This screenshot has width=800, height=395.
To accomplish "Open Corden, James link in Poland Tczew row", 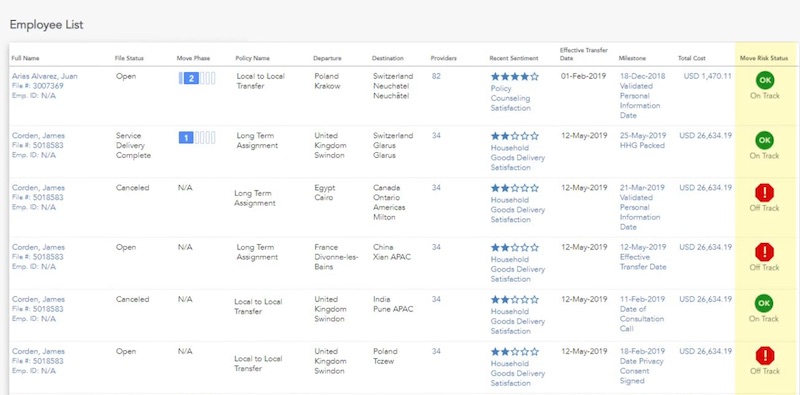I will [x=38, y=351].
